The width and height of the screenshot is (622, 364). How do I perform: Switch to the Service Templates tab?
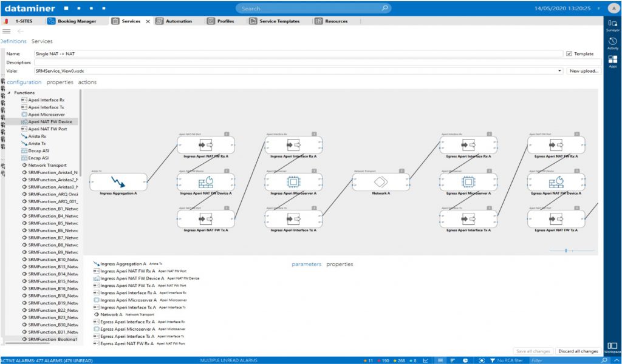(x=275, y=21)
